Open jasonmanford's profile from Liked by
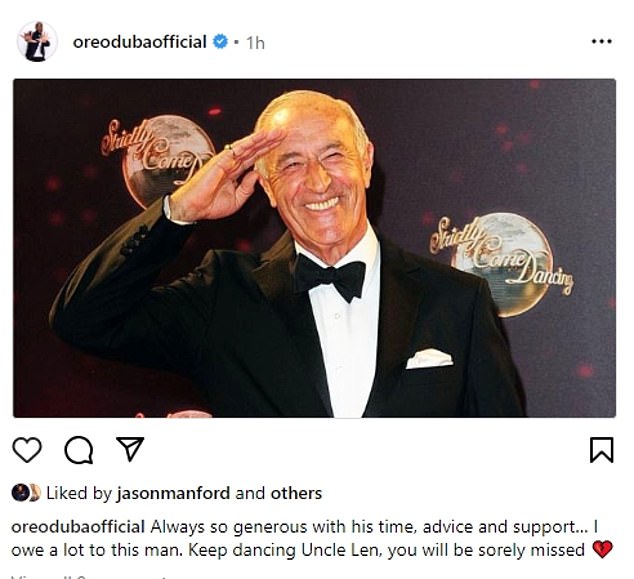 [x=173, y=493]
